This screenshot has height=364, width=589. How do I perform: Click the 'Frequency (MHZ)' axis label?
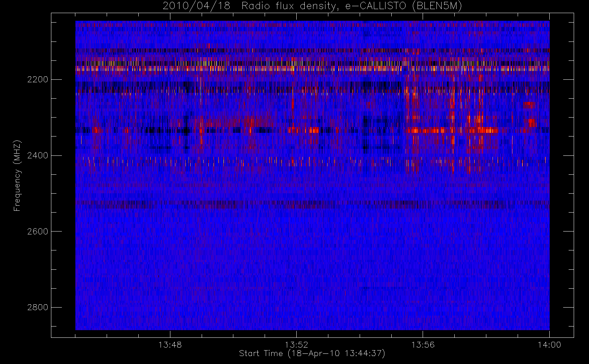[x=17, y=176]
